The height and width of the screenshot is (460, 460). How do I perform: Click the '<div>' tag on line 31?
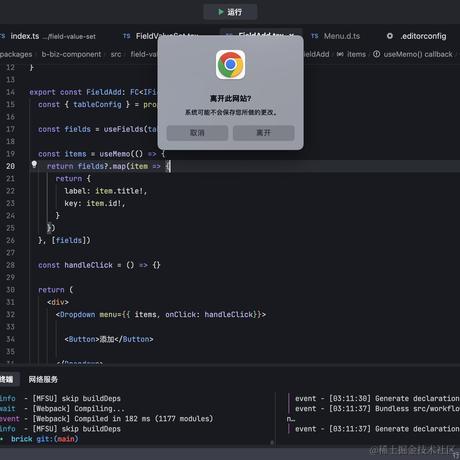58,302
